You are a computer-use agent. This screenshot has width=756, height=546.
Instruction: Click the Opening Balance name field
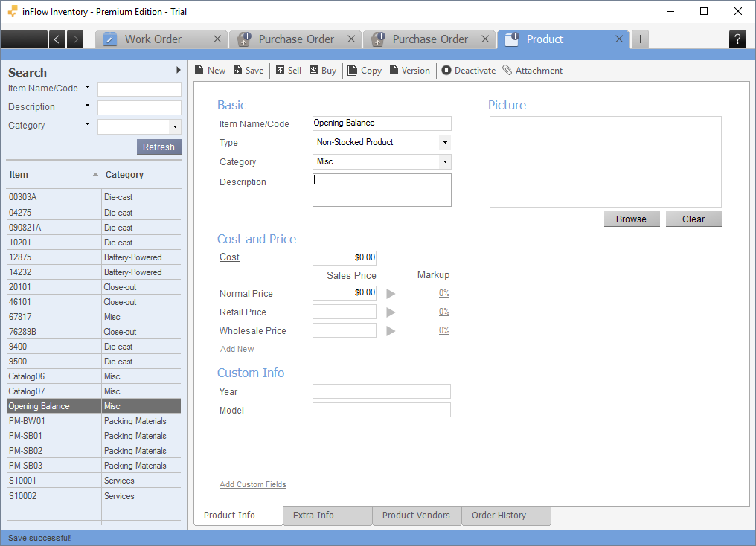coord(382,123)
